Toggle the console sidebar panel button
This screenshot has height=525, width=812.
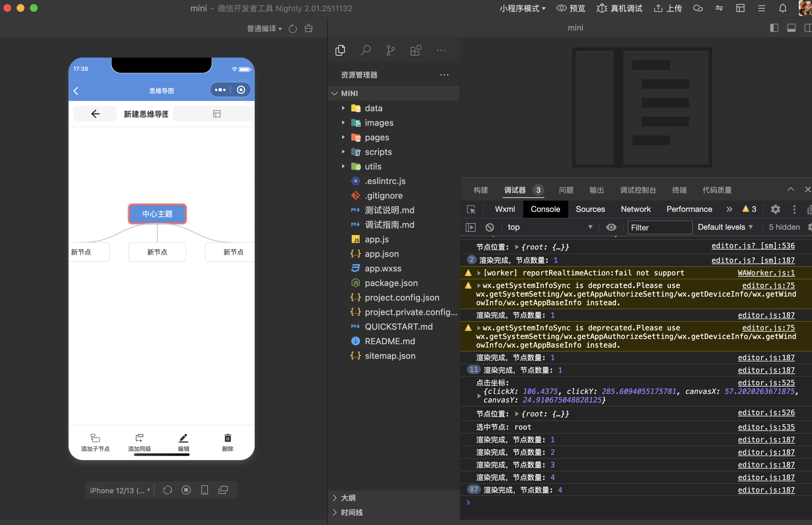[470, 227]
